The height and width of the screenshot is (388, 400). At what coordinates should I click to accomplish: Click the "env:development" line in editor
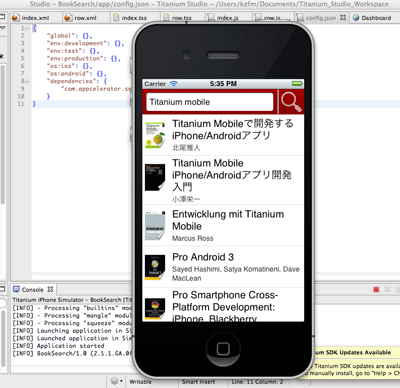pos(85,43)
